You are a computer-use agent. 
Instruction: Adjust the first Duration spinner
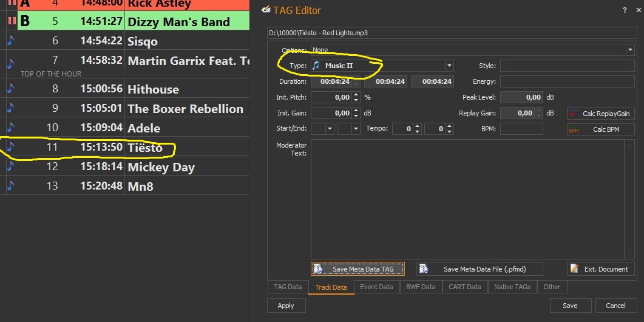click(356, 81)
